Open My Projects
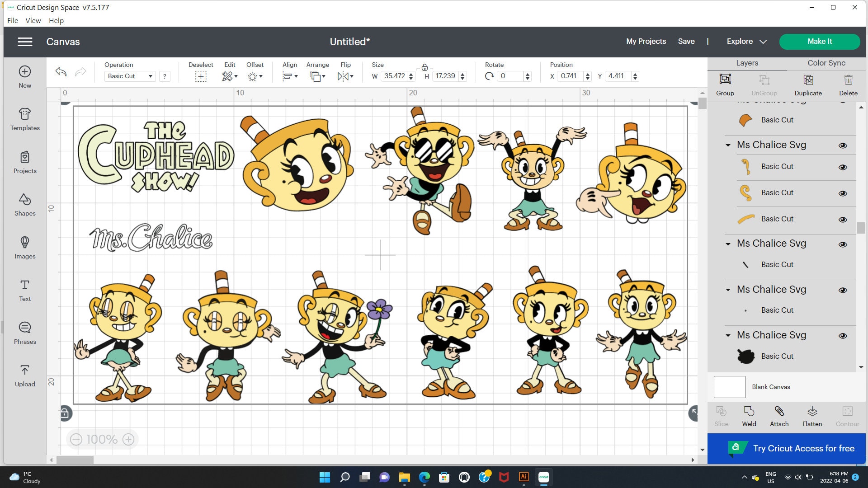Viewport: 868px width, 488px height. coord(646,42)
